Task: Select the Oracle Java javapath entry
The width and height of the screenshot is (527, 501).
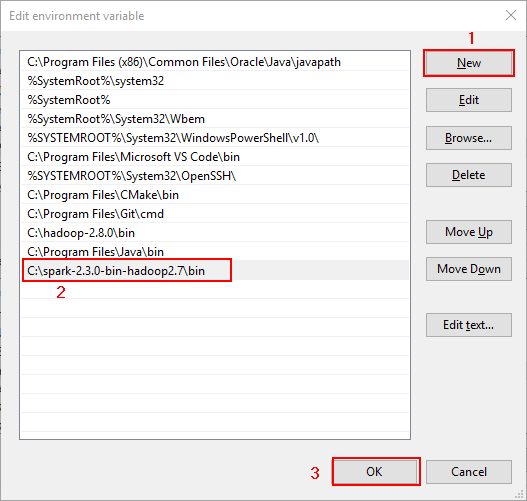Action: click(x=215, y=62)
